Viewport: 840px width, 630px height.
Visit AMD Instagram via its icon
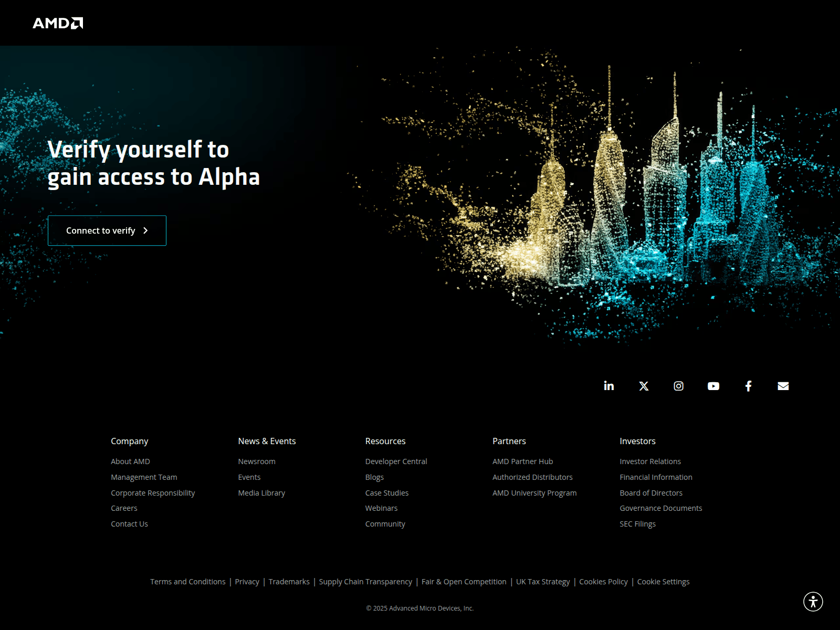point(679,386)
